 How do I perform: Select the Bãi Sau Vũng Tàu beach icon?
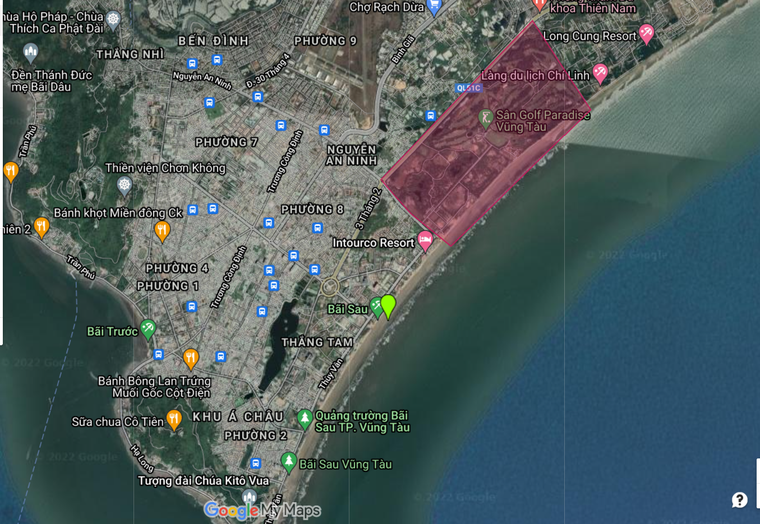click(289, 462)
